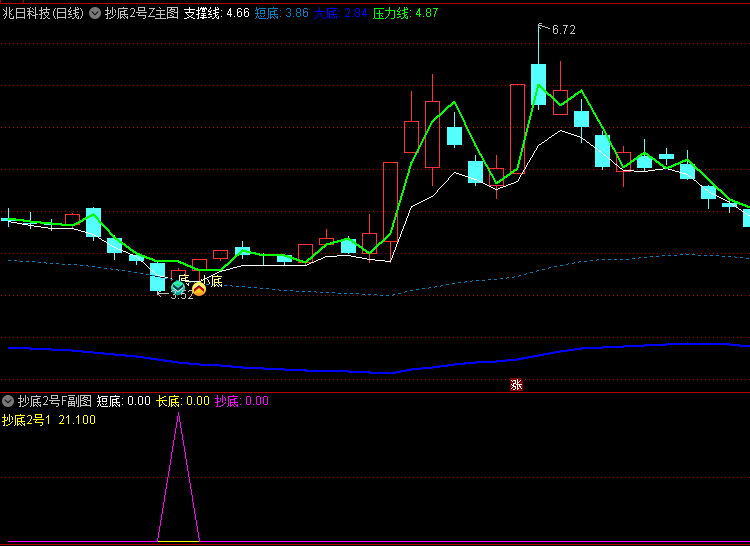
Task: Select the 小底 yellow text marker
Action: click(x=212, y=281)
